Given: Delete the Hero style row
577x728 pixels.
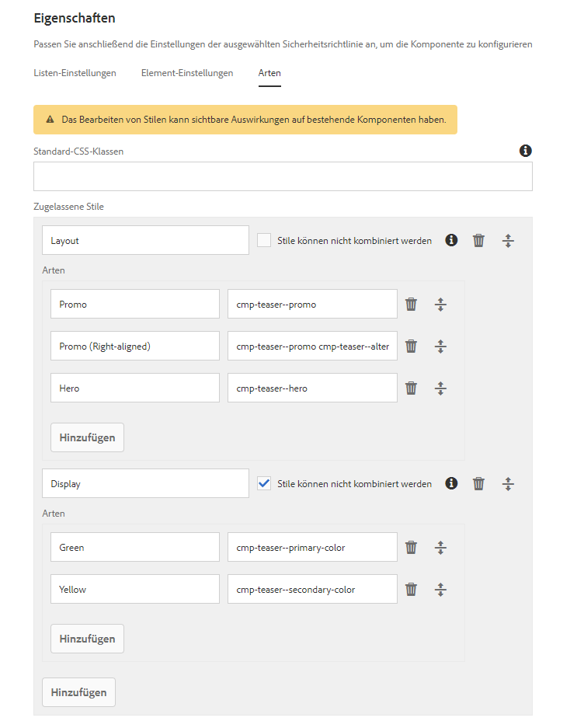Looking at the screenshot, I should 412,388.
